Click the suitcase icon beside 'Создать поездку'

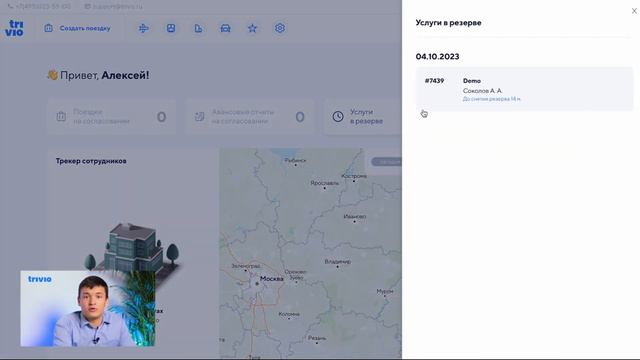[x=49, y=28]
